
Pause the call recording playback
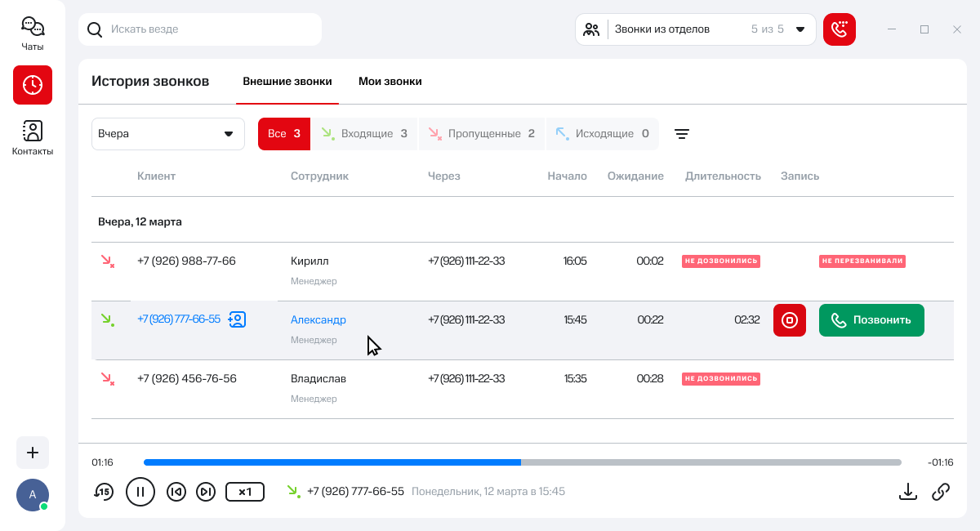(140, 492)
